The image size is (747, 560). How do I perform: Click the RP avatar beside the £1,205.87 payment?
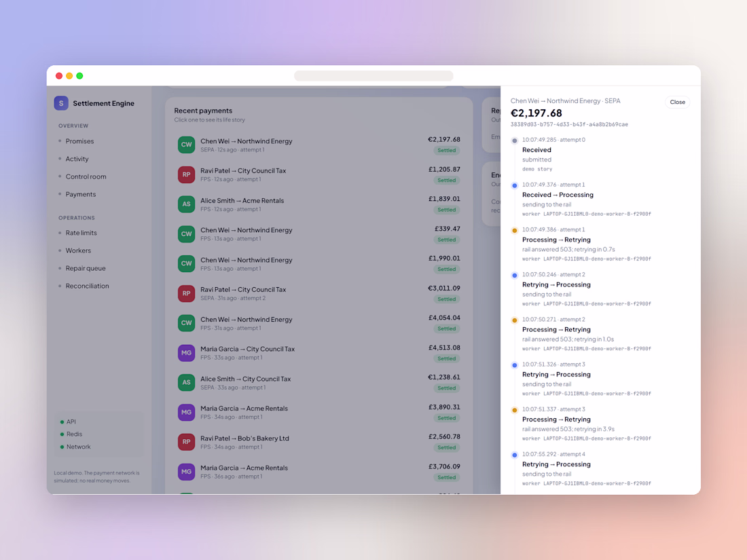(186, 174)
